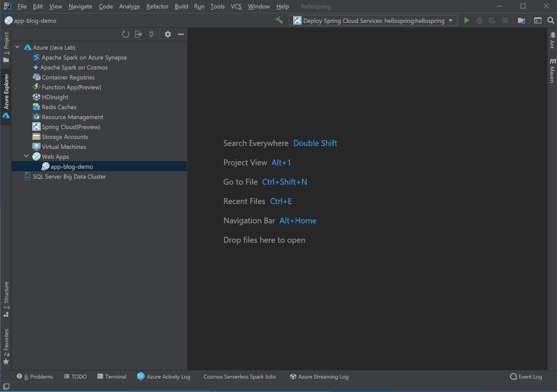
Task: Collapse the Web Apps node chevron
Action: [26, 156]
